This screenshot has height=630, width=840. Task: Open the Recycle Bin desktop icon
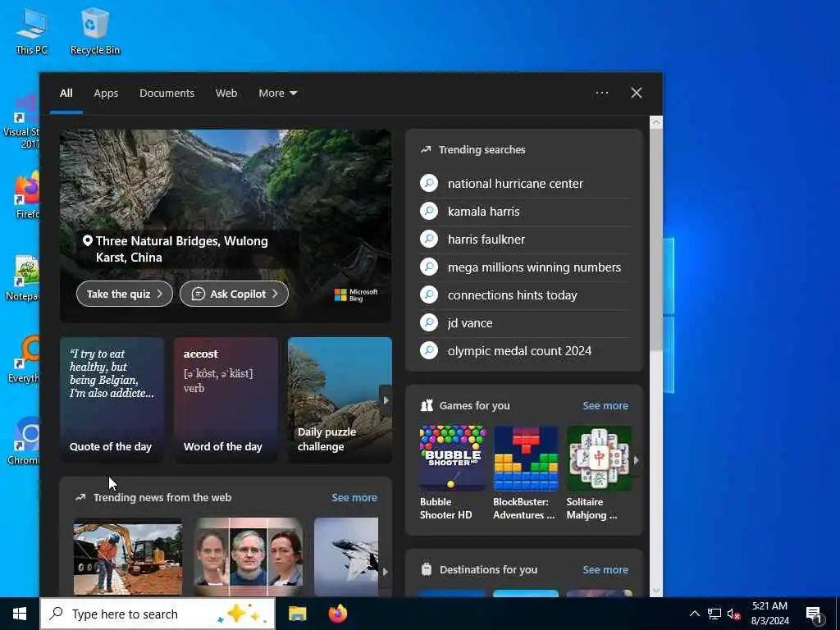[x=95, y=31]
